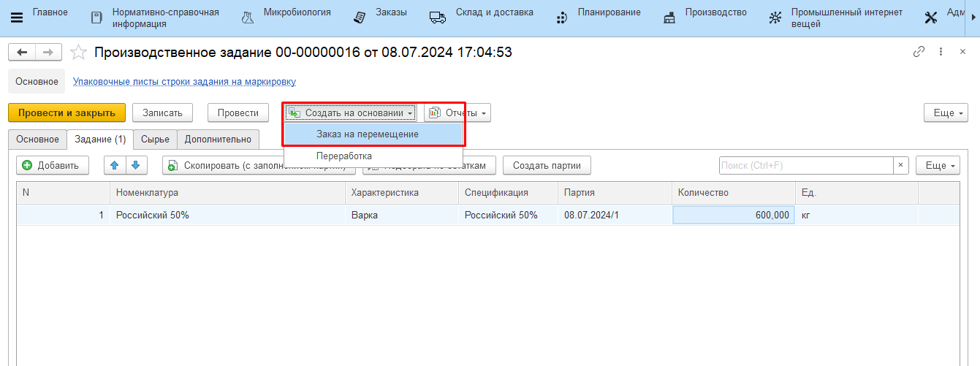Switch to the Сырье tab

[155, 140]
